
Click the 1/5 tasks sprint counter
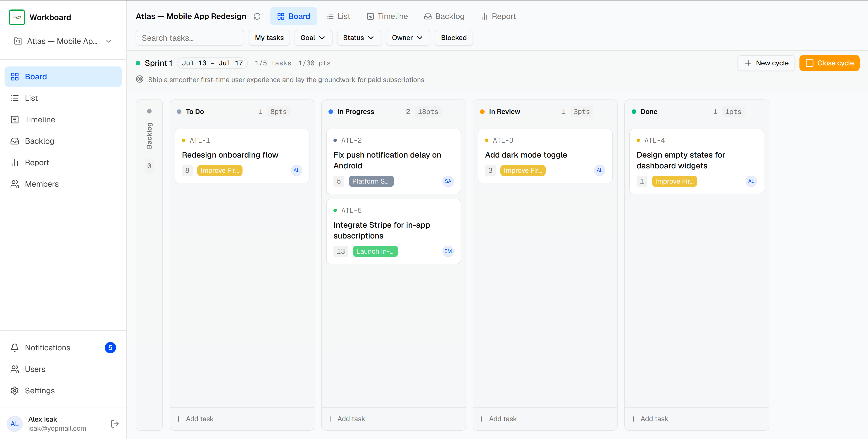tap(273, 63)
